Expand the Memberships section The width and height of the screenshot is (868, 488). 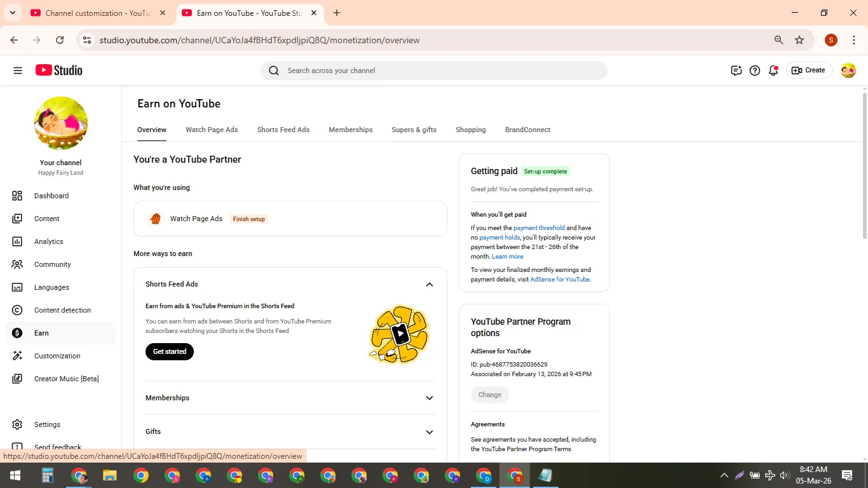point(430,398)
